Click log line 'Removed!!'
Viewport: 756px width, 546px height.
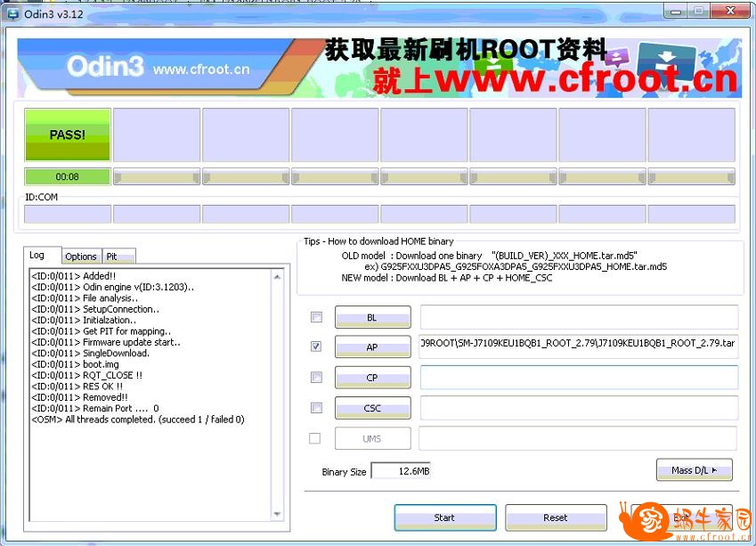pyautogui.click(x=79, y=397)
